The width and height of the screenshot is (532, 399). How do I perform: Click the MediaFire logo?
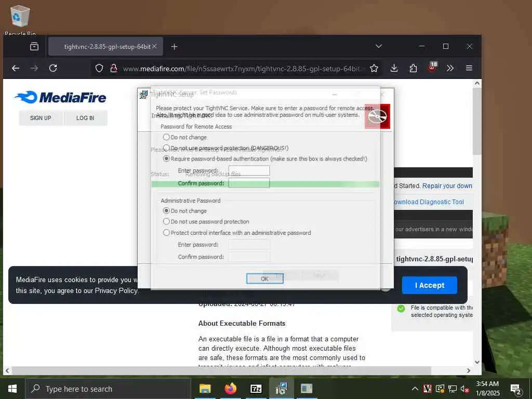pyautogui.click(x=60, y=97)
